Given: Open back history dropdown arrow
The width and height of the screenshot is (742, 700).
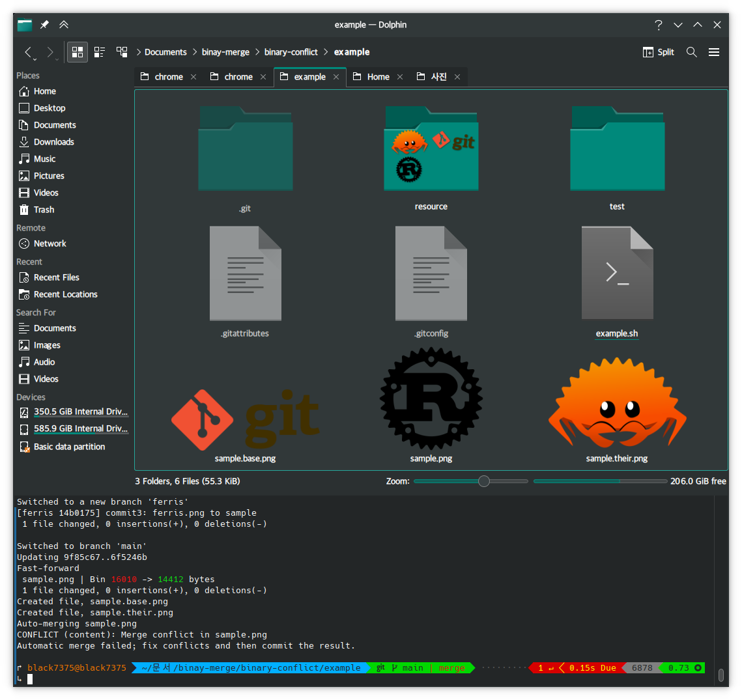Looking at the screenshot, I should point(35,59).
